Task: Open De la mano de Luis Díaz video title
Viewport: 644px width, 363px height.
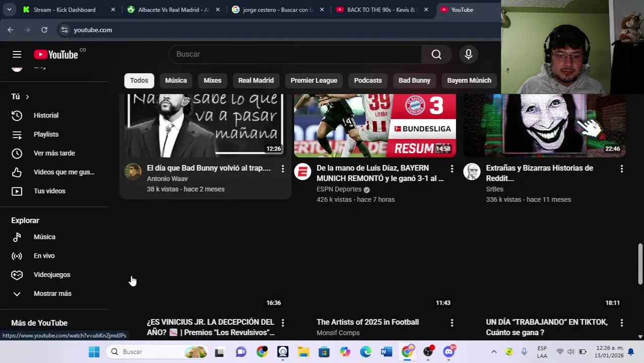Action: [380, 173]
